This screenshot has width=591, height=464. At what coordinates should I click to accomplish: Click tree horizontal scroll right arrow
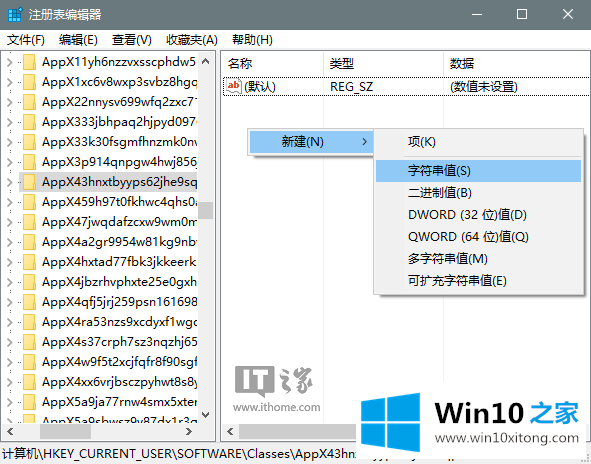pos(189,432)
